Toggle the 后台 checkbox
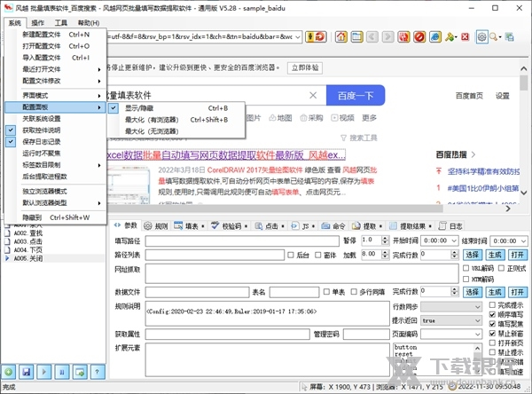 (x=291, y=255)
